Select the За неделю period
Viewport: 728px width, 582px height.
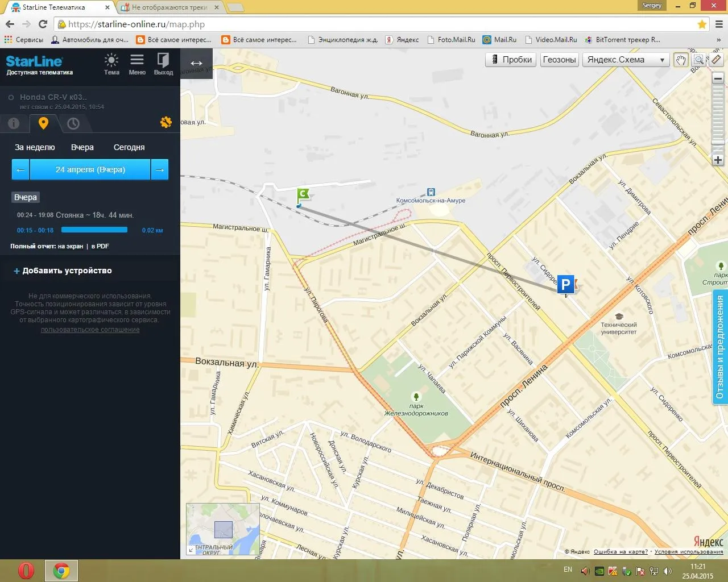[x=35, y=147]
